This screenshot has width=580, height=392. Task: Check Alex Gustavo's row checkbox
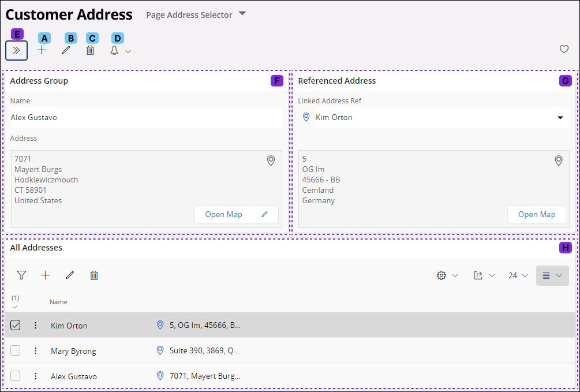(15, 376)
